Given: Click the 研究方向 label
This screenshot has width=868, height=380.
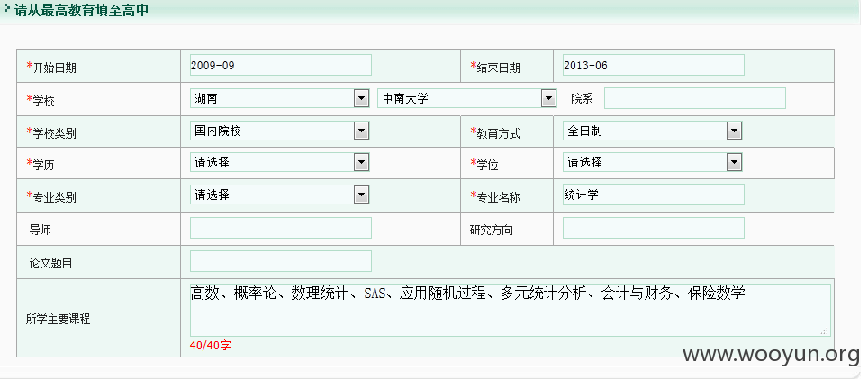Looking at the screenshot, I should pyautogui.click(x=492, y=230).
